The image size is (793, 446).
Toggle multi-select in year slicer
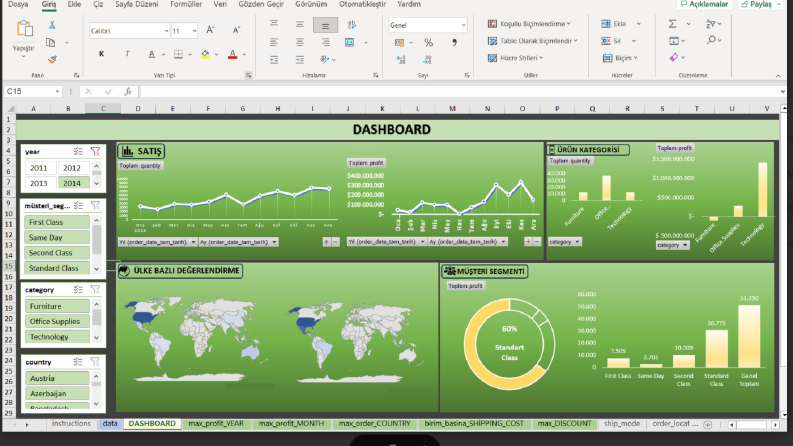tap(78, 151)
